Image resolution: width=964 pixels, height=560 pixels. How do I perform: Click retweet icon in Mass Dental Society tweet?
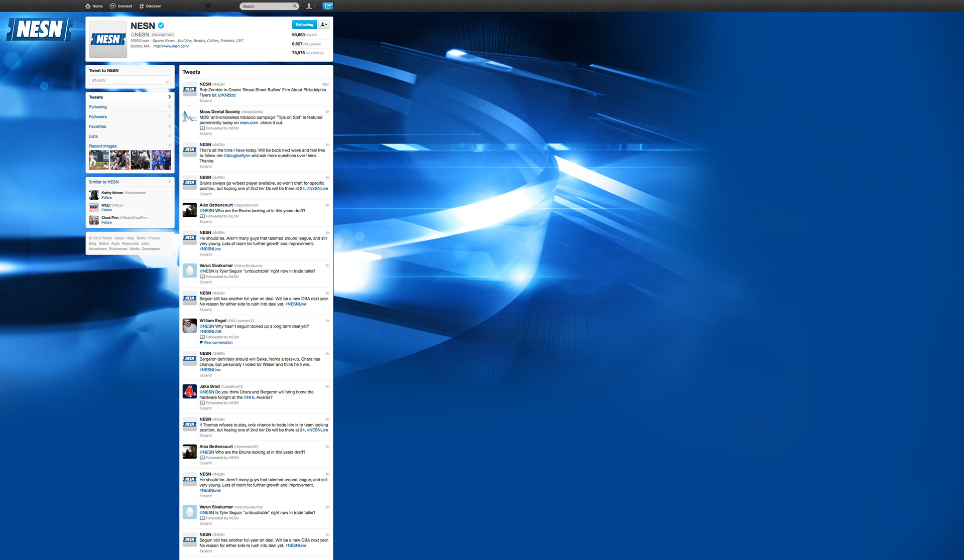pyautogui.click(x=202, y=128)
